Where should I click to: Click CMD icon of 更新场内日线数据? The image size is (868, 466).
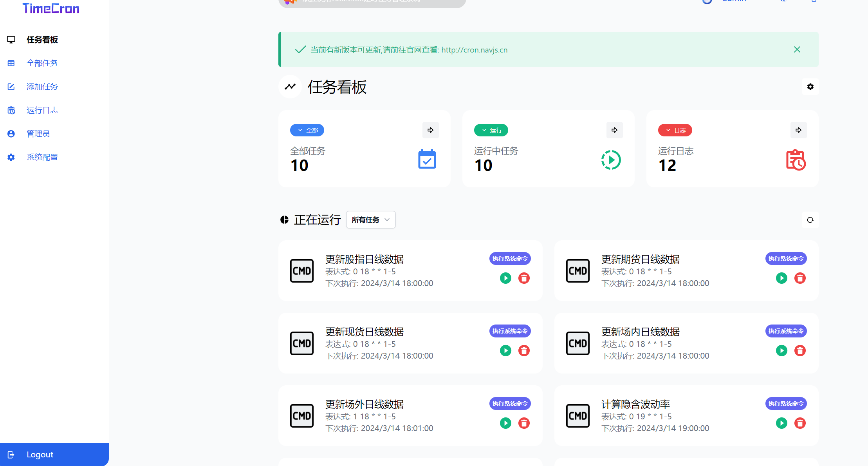tap(578, 343)
